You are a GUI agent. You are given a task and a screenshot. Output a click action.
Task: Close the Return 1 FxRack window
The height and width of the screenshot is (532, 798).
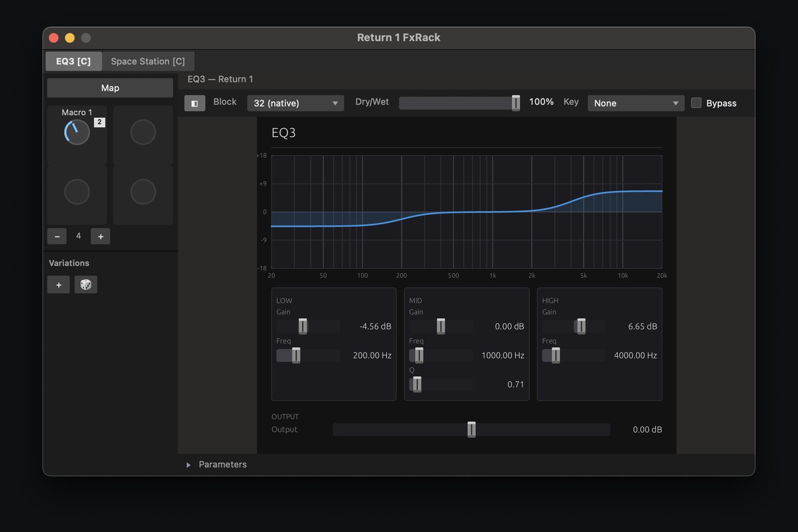[x=54, y=38]
